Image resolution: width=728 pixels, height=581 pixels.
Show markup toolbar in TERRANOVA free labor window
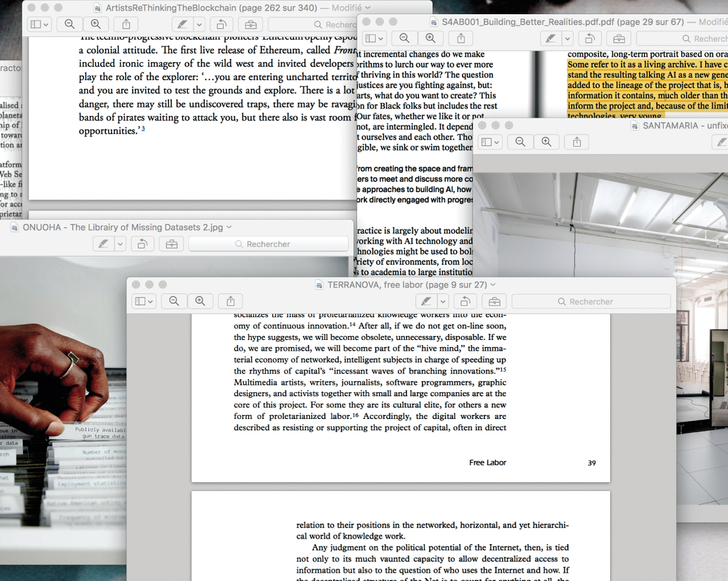(x=494, y=301)
